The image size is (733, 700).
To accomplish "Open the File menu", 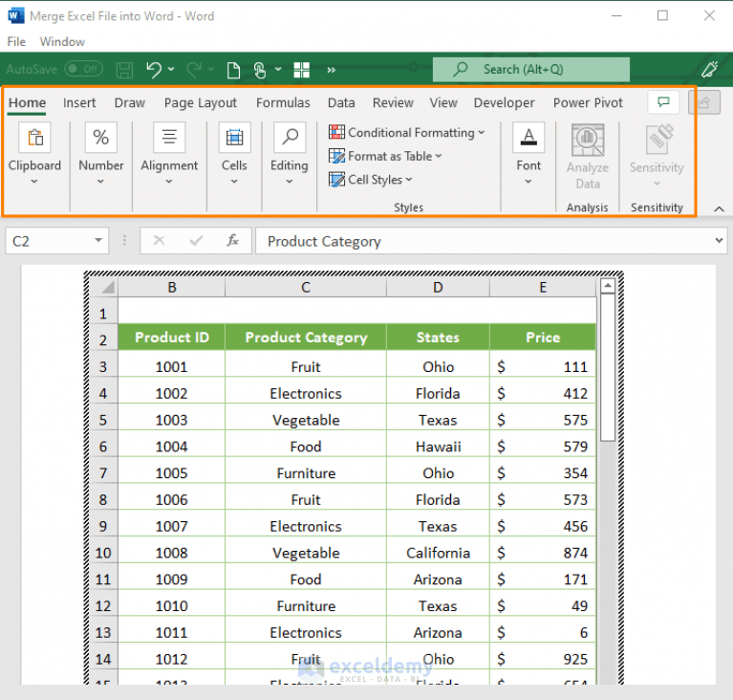I will 16,42.
